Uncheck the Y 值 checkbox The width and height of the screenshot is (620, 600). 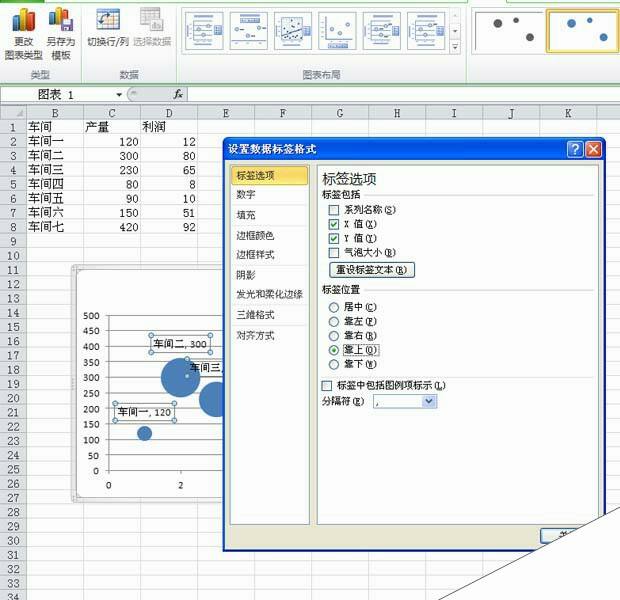334,238
